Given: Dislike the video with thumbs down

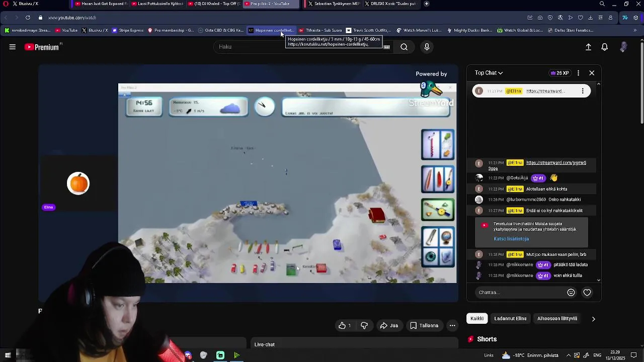Looking at the screenshot, I should point(364,325).
